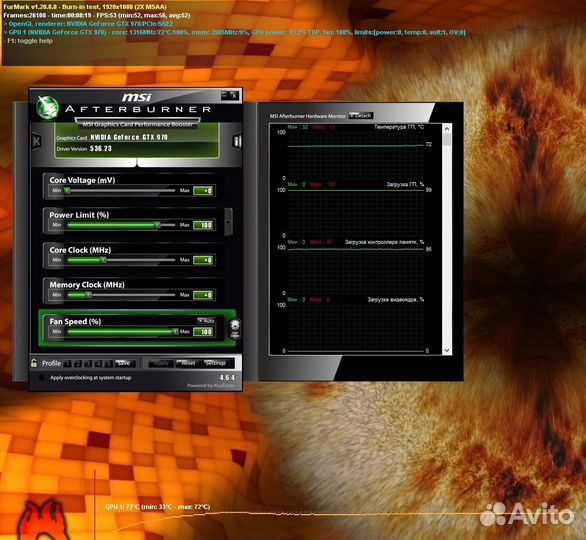Adjust the Fan Speed slider
This screenshot has height=540, width=586.
[x=121, y=331]
